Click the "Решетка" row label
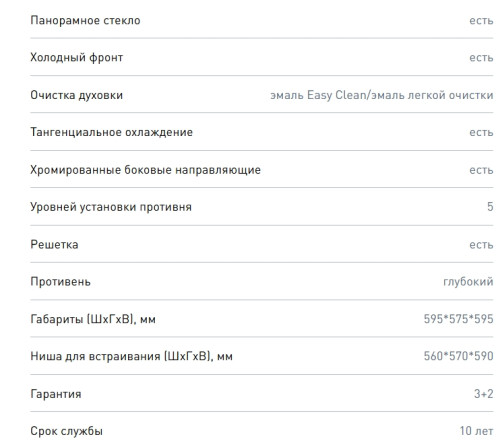 (x=54, y=245)
